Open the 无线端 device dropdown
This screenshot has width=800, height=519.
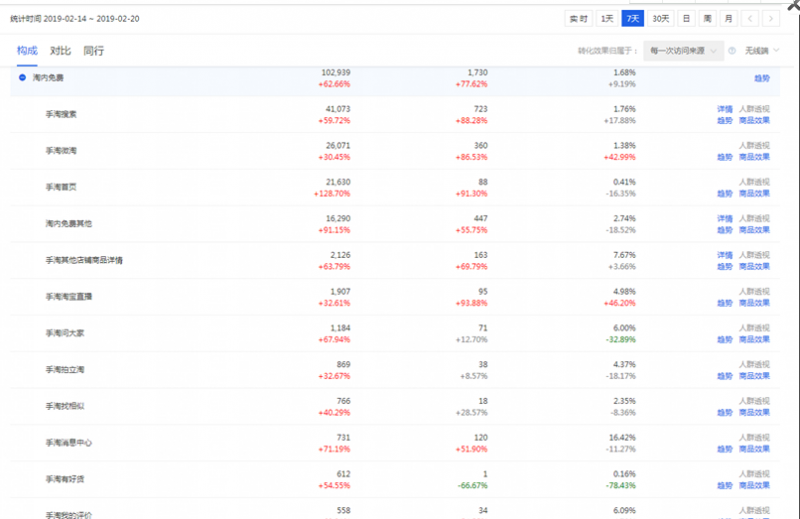762,51
